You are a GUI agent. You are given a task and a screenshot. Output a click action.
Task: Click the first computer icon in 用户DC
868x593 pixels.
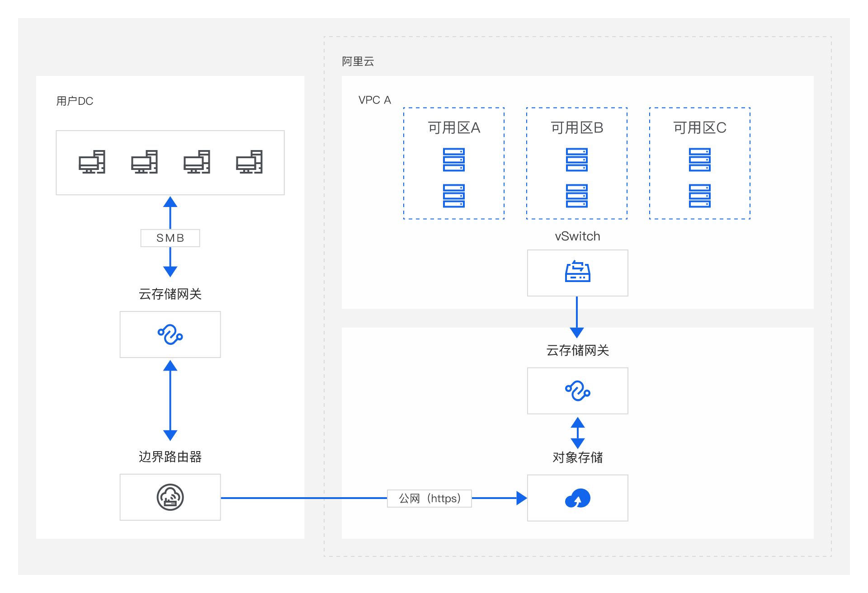pos(92,162)
